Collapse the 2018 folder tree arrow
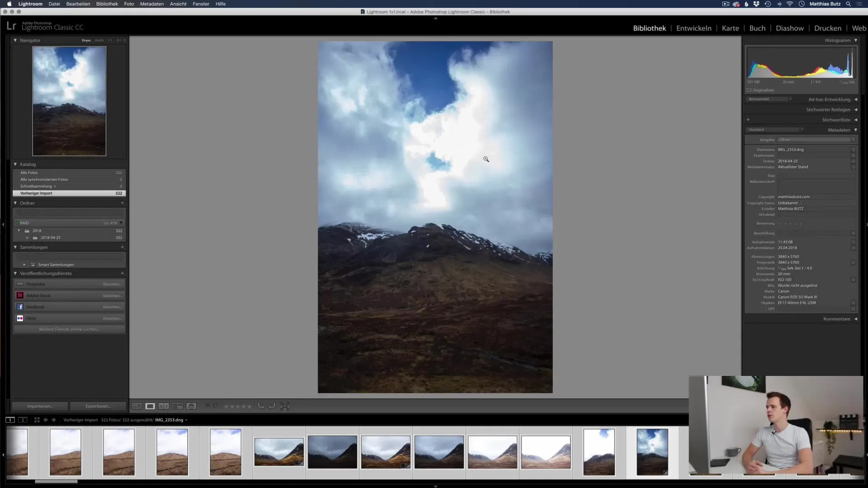Viewport: 868px width, 488px height. click(x=19, y=231)
